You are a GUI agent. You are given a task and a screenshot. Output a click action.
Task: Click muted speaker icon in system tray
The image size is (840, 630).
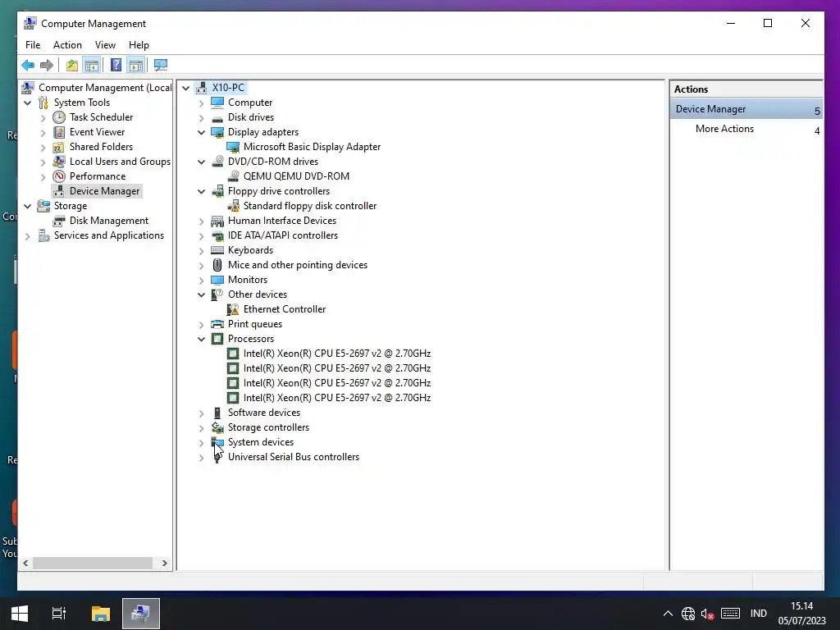point(707,614)
